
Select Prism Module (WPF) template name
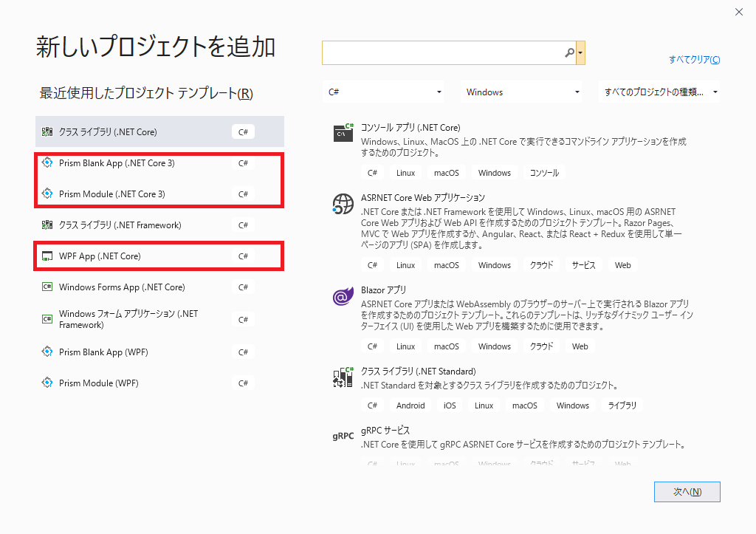(x=99, y=383)
